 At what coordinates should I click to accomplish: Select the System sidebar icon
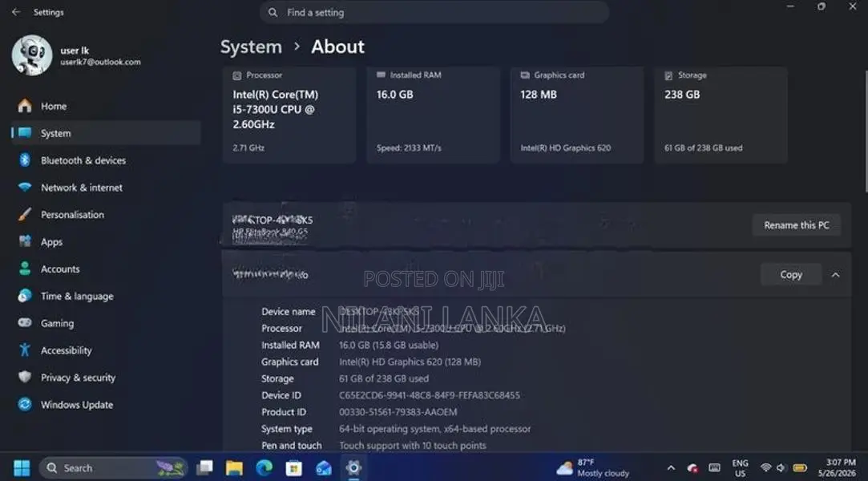[25, 133]
